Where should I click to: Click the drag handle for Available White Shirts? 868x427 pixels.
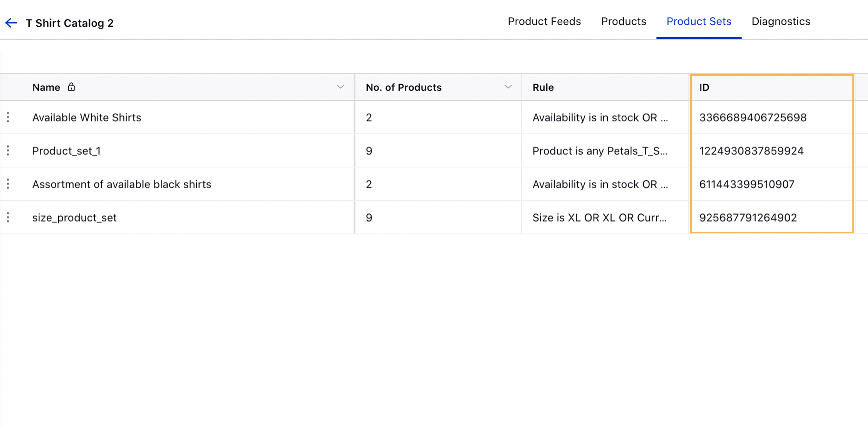pos(8,117)
